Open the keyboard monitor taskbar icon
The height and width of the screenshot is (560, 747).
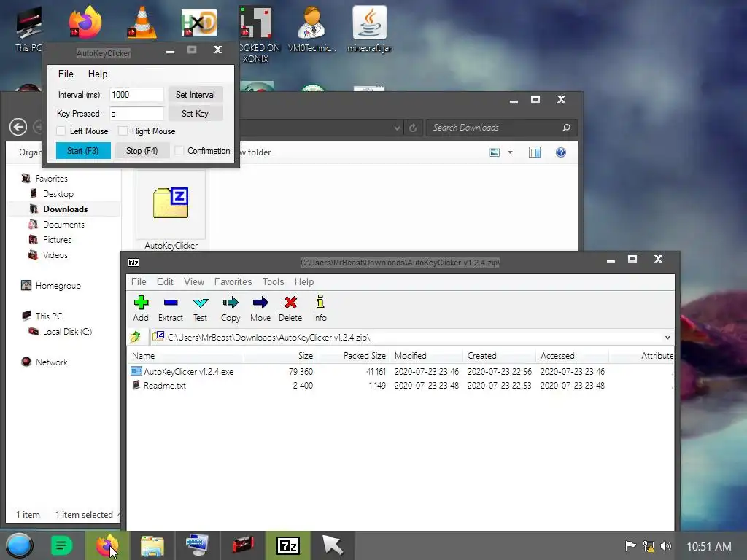coord(197,545)
